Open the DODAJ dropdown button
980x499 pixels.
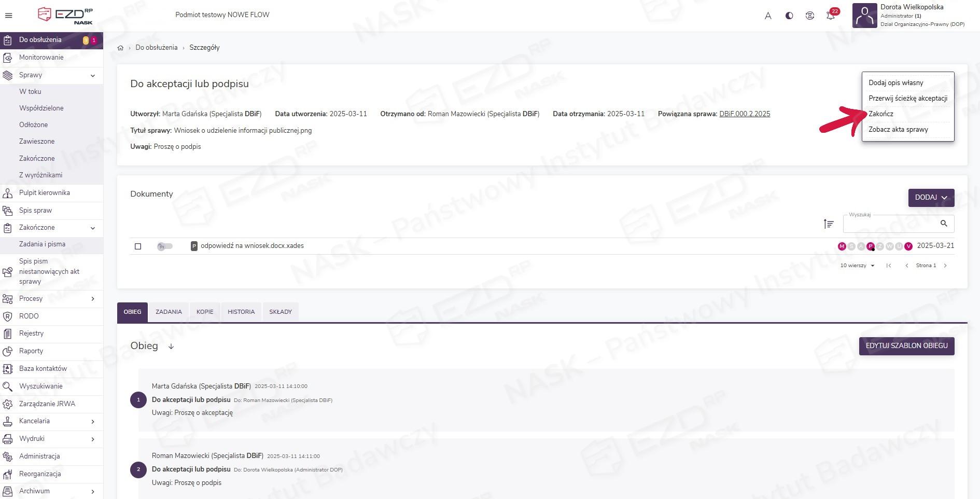point(931,198)
